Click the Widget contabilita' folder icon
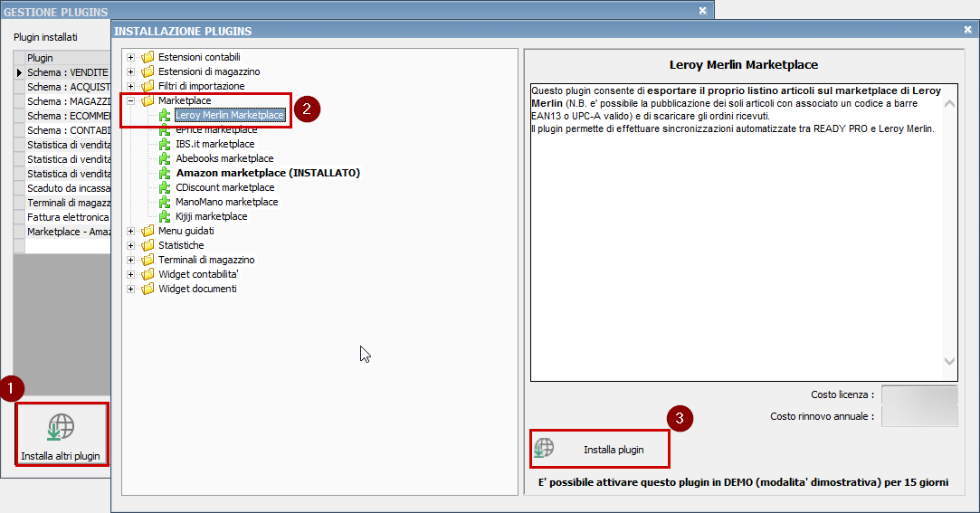Image resolution: width=980 pixels, height=513 pixels. click(x=147, y=274)
